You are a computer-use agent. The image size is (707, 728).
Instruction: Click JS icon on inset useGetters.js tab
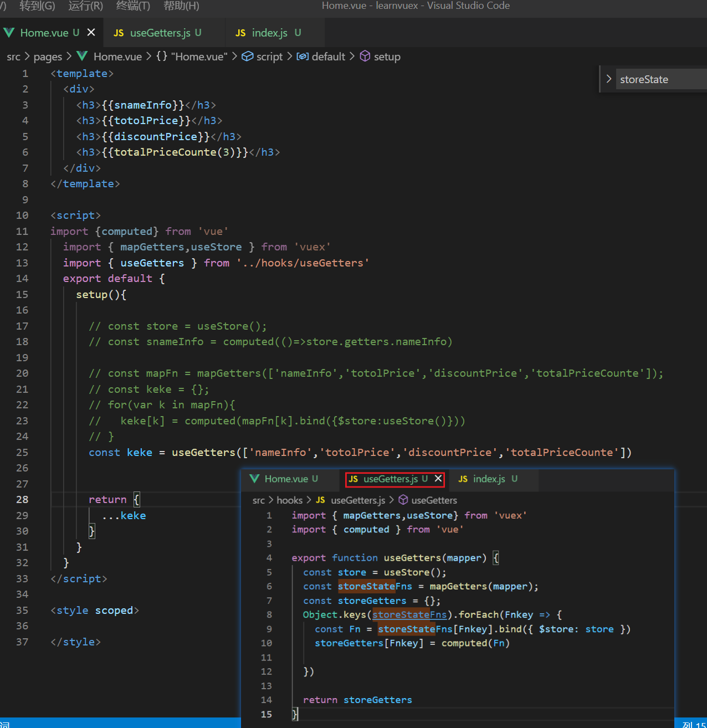tap(353, 479)
